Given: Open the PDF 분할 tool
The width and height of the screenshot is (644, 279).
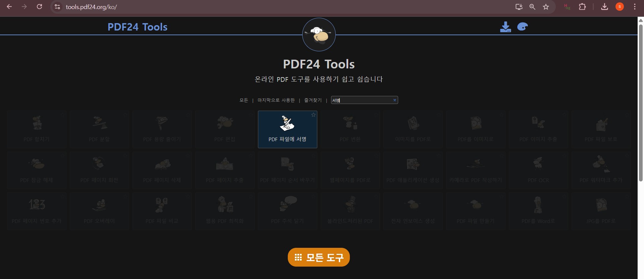Looking at the screenshot, I should click(x=99, y=129).
